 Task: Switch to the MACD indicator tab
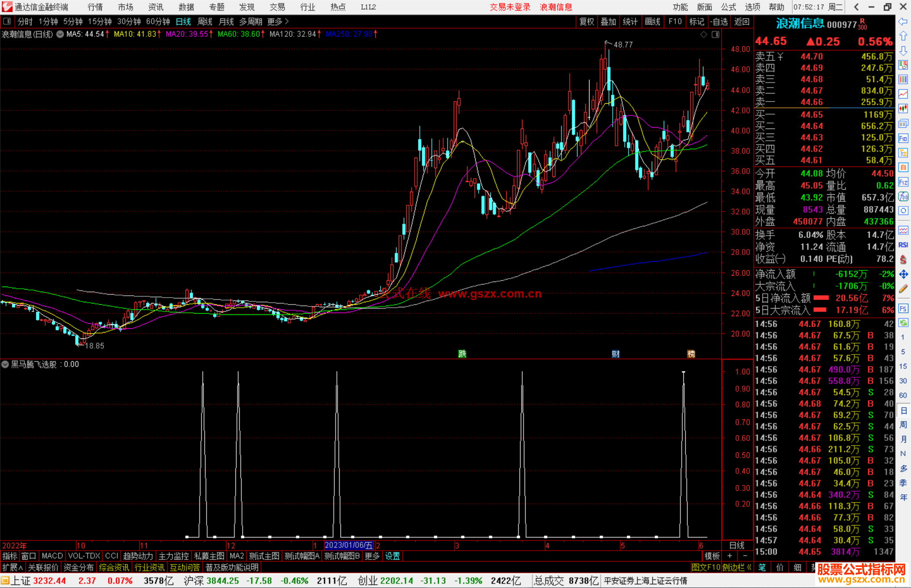tap(52, 556)
